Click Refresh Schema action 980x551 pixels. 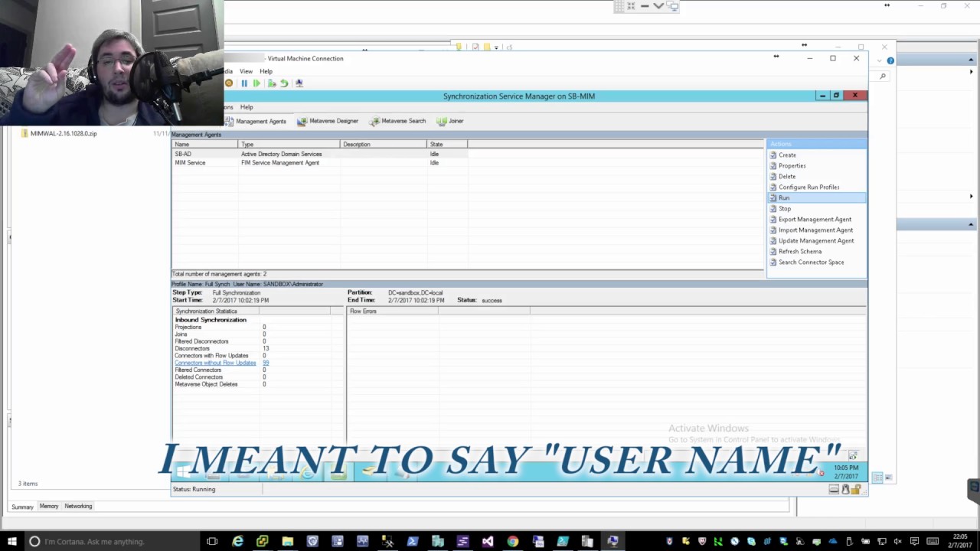[800, 252]
